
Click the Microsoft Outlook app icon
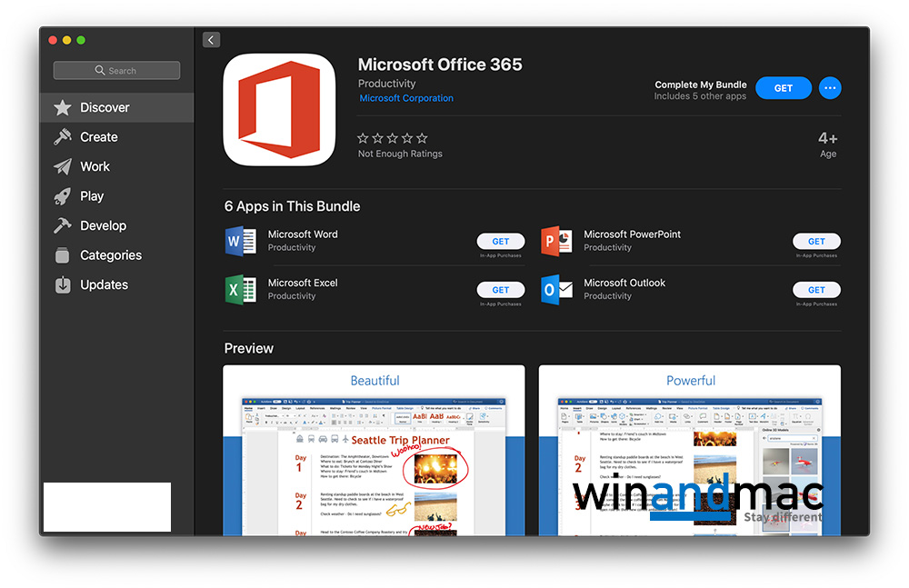557,290
